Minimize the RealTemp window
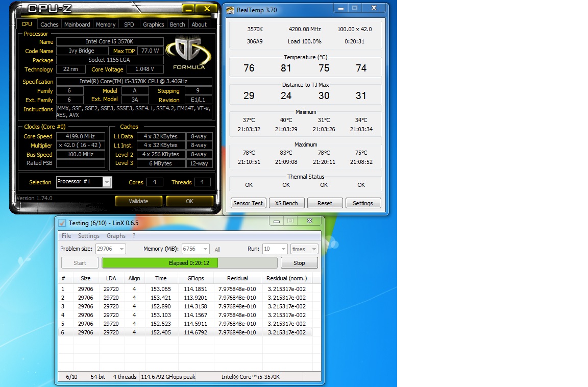 341,8
